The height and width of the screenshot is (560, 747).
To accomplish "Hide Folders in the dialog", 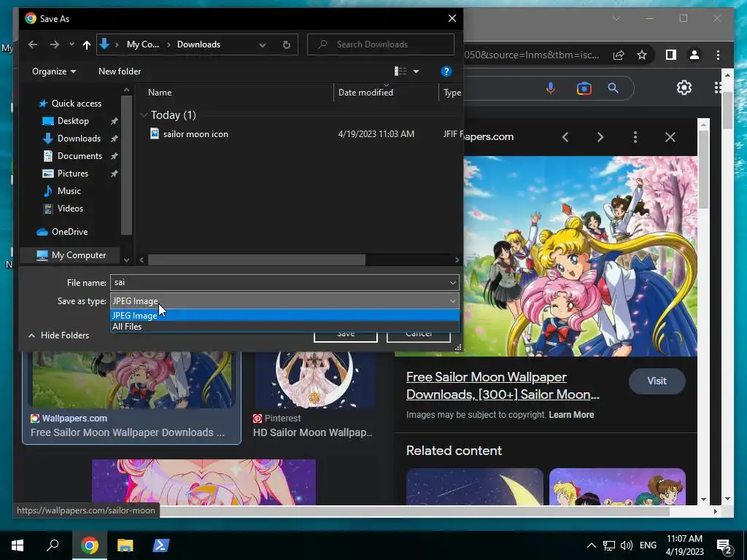I will pyautogui.click(x=58, y=335).
